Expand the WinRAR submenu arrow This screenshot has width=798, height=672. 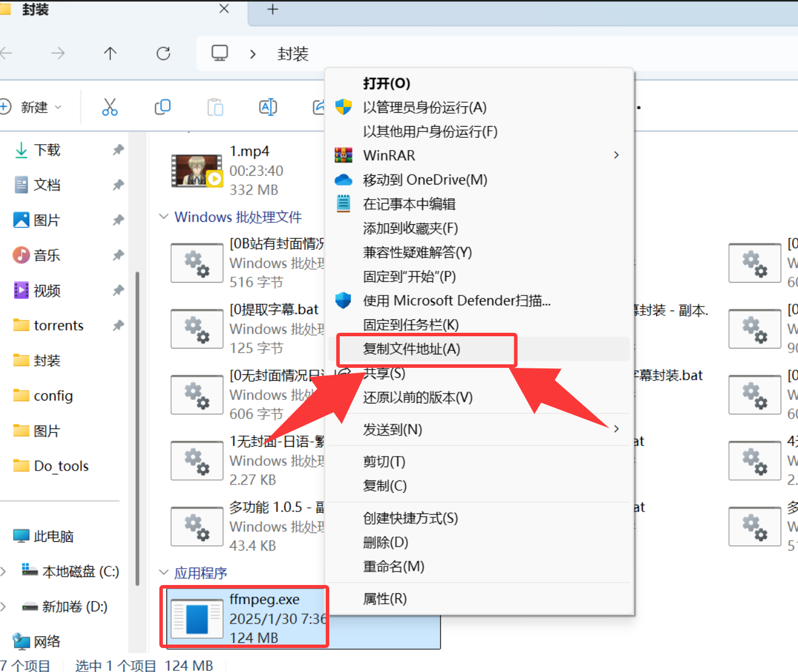click(x=616, y=155)
